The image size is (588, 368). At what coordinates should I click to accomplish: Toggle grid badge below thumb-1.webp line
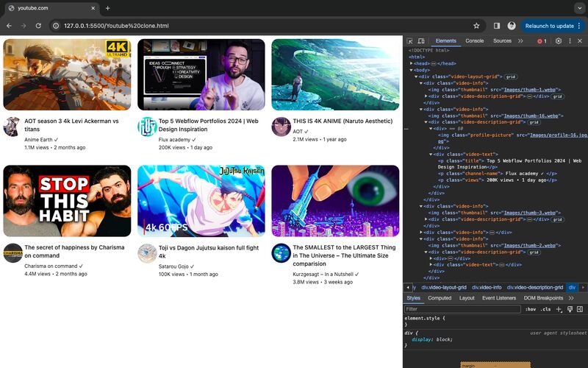tap(558, 96)
